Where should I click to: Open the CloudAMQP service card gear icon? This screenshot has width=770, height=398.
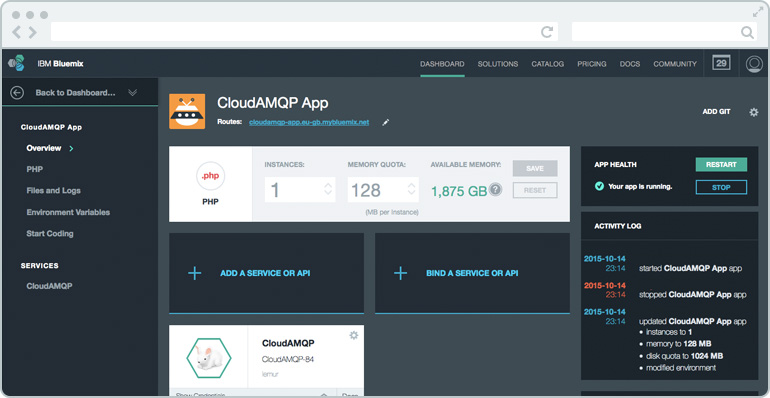(x=354, y=335)
